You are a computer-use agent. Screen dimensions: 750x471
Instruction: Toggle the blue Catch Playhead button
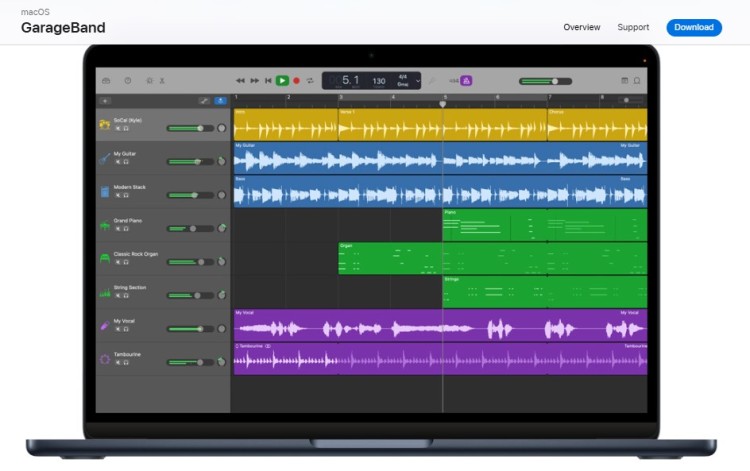[220, 101]
